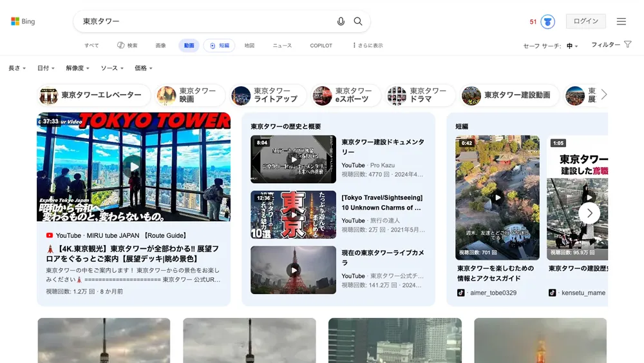Screen dimensions: 644x363
Task: Click TikTok icon beside aimer_tobe0329
Action: [x=461, y=293]
